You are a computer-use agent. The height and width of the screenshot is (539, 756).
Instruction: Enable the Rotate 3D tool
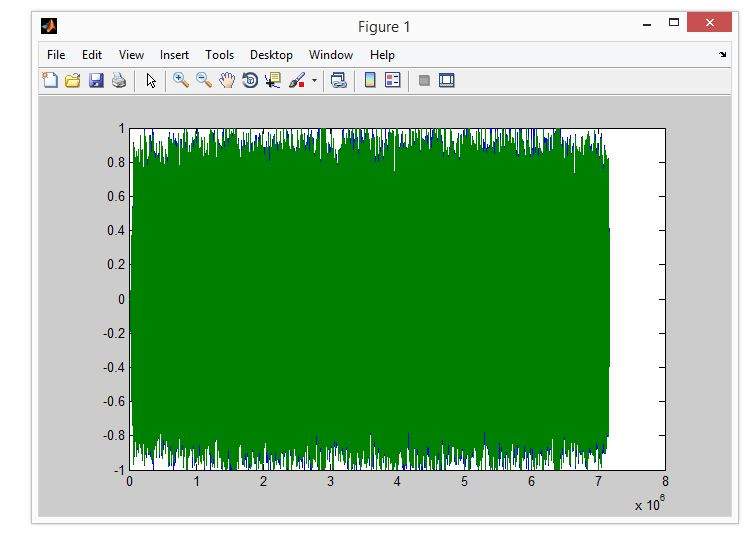click(x=250, y=80)
